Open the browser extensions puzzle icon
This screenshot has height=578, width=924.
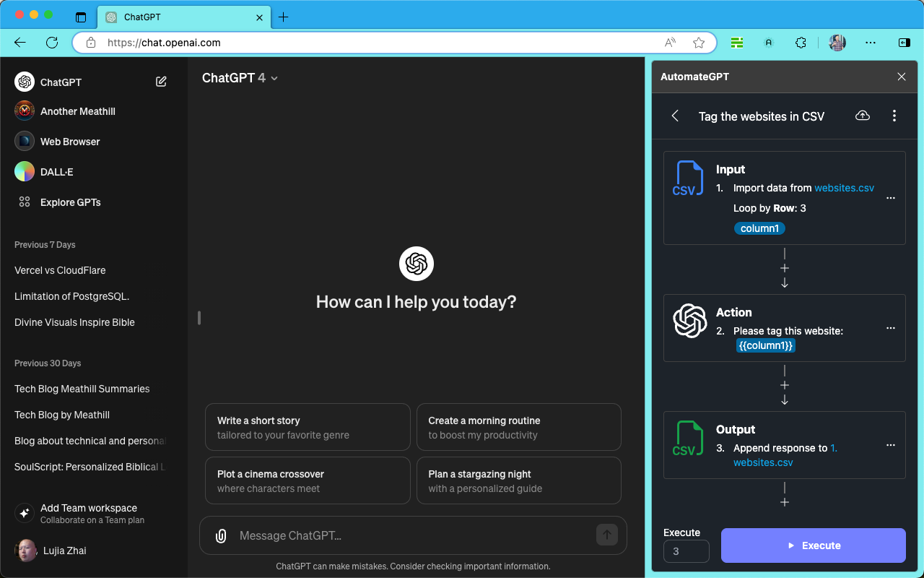801,43
